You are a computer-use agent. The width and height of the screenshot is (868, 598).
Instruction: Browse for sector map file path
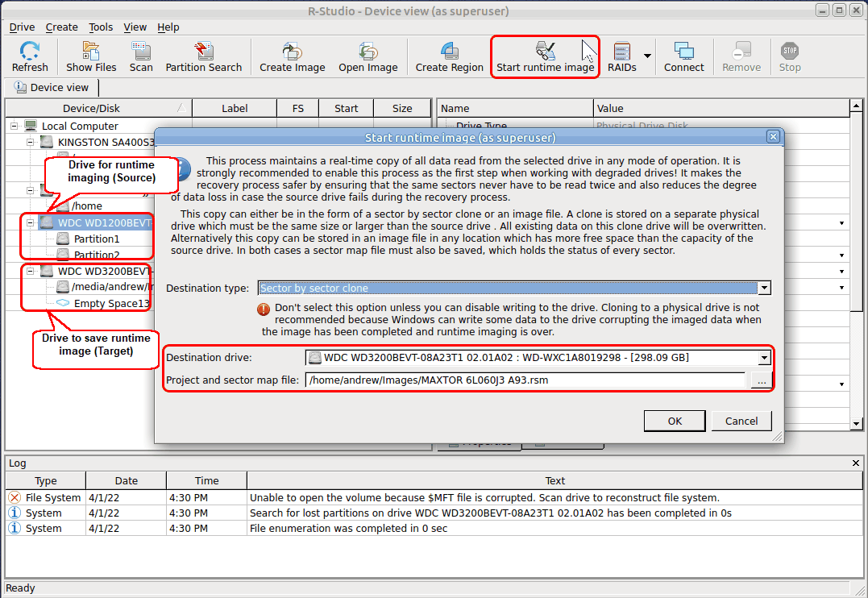(762, 380)
